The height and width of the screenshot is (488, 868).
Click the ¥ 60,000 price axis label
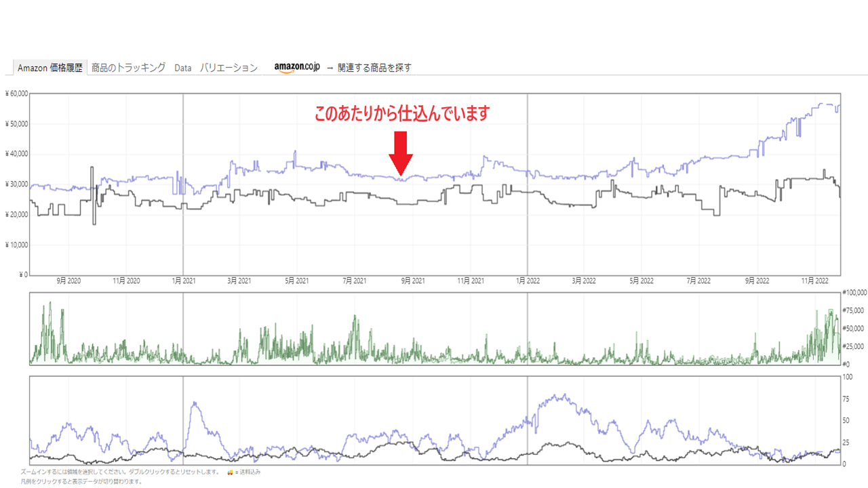point(16,94)
